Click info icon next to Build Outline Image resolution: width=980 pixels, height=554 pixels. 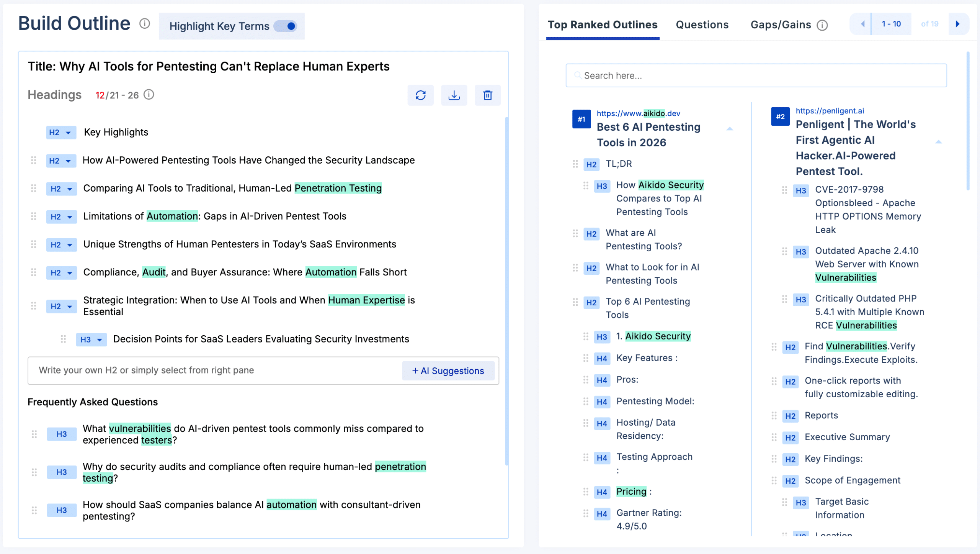(x=145, y=24)
